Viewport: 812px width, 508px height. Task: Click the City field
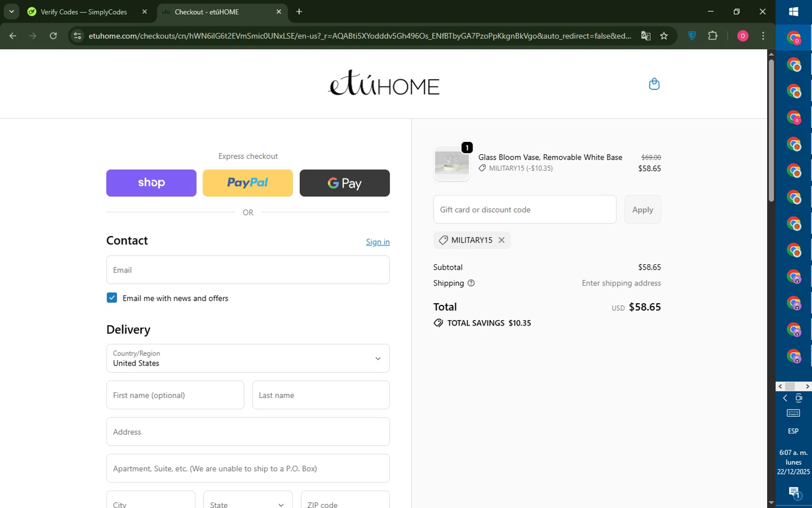tap(150, 500)
